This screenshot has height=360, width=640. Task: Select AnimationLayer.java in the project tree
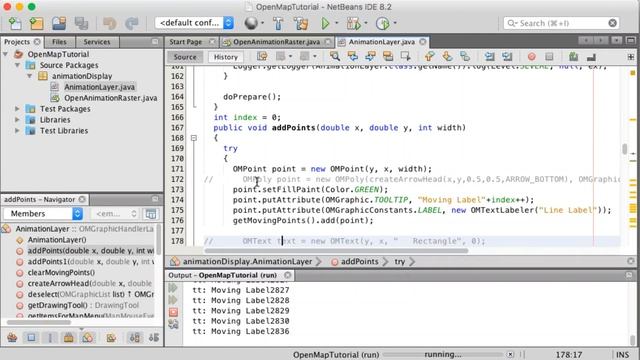(99, 87)
